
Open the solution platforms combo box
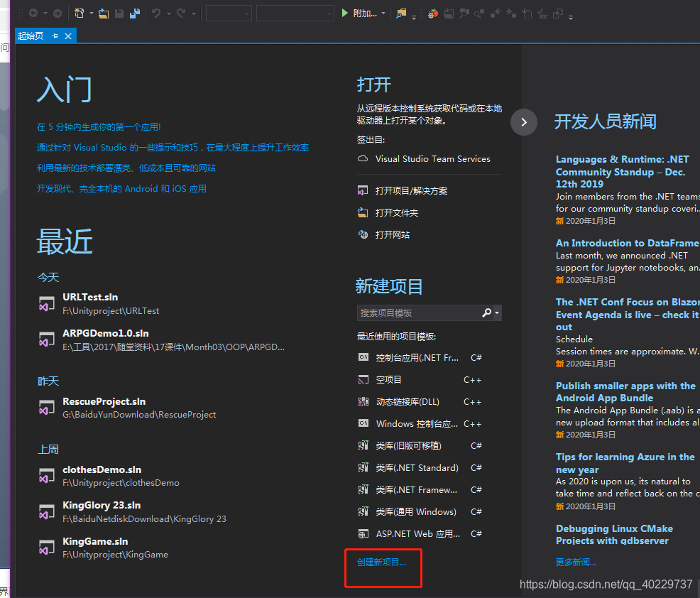click(295, 13)
